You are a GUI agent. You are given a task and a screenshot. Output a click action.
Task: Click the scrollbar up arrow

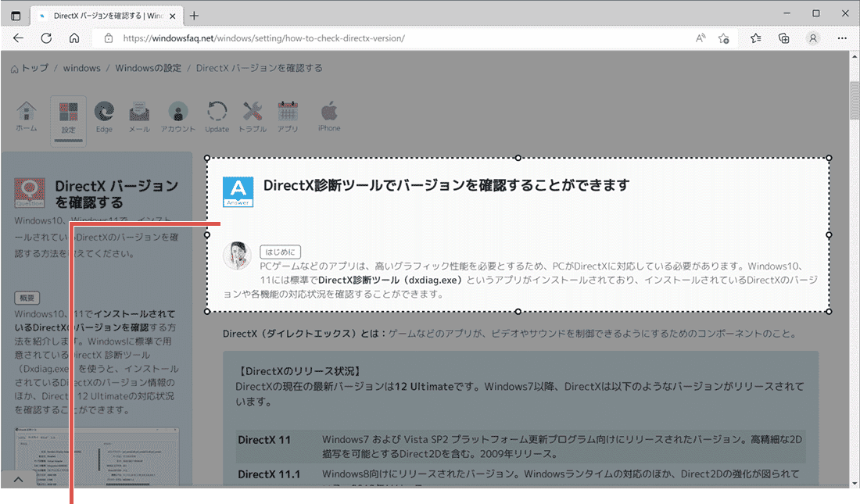point(855,56)
